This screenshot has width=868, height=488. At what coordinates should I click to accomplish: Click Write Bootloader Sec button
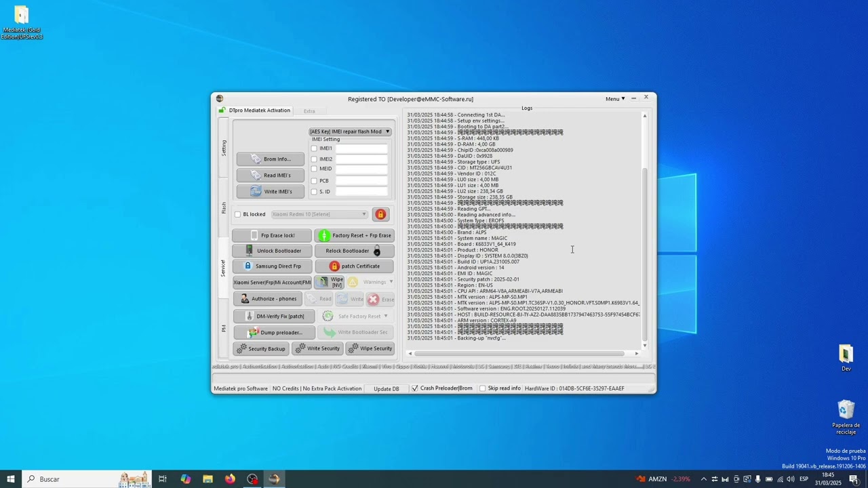click(356, 332)
